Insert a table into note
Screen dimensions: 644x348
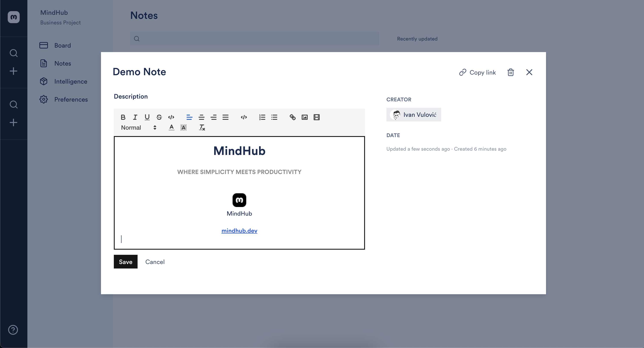tap(317, 117)
